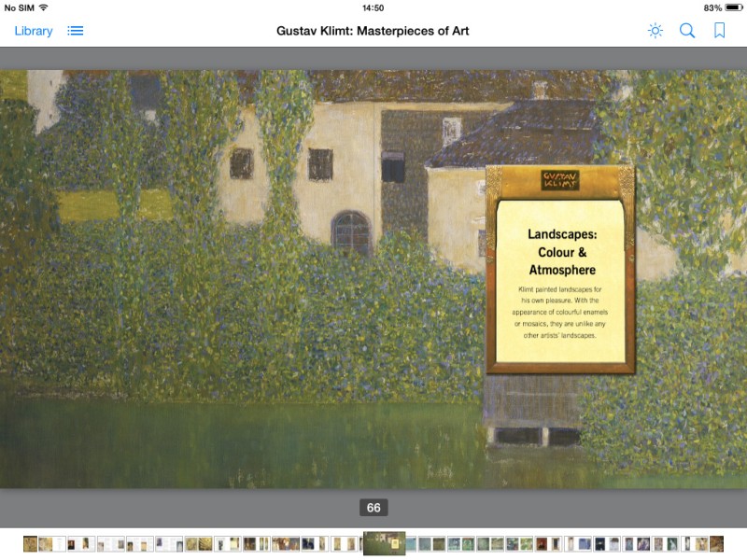Tap the battery indicator icon

tap(733, 7)
